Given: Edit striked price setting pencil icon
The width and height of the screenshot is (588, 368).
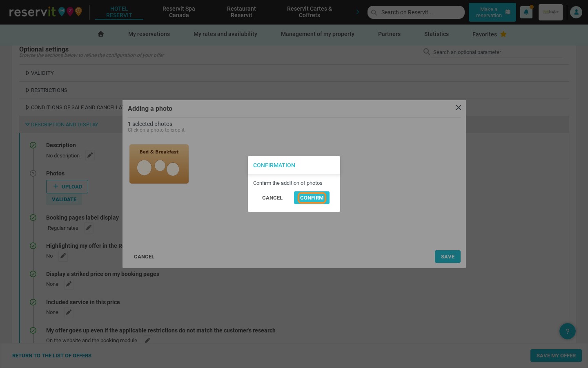Looking at the screenshot, I should coord(69,284).
